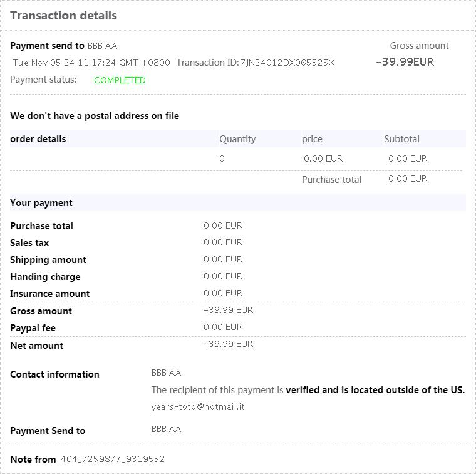This screenshot has width=476, height=474.
Task: Open transaction ID 7JN24012DX065525X
Action: [287, 63]
